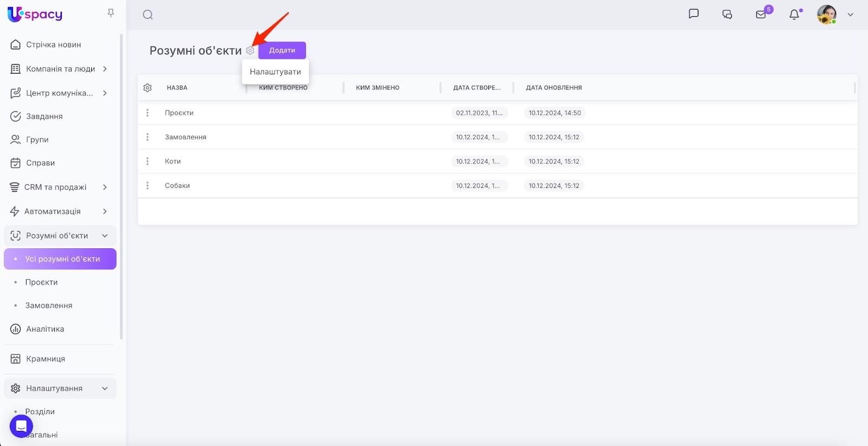This screenshot has height=446, width=868.
Task: Click the user avatar photo
Action: [x=826, y=15]
